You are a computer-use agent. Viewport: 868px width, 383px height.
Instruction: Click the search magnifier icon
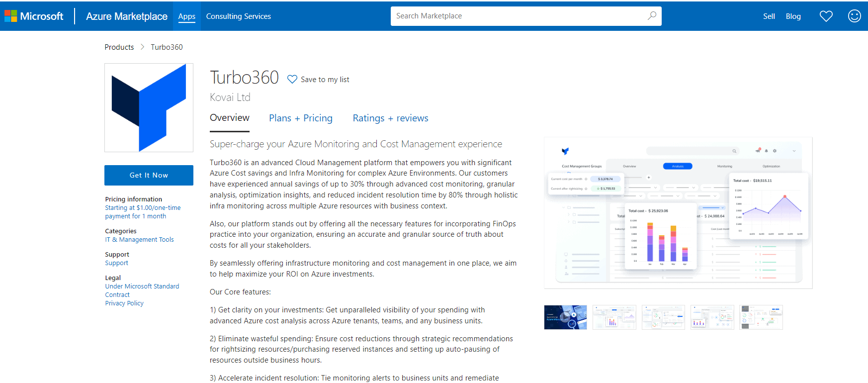tap(652, 16)
